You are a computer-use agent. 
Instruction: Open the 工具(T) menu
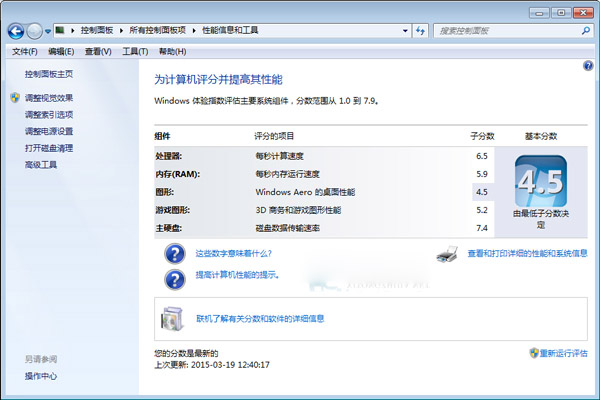point(135,51)
